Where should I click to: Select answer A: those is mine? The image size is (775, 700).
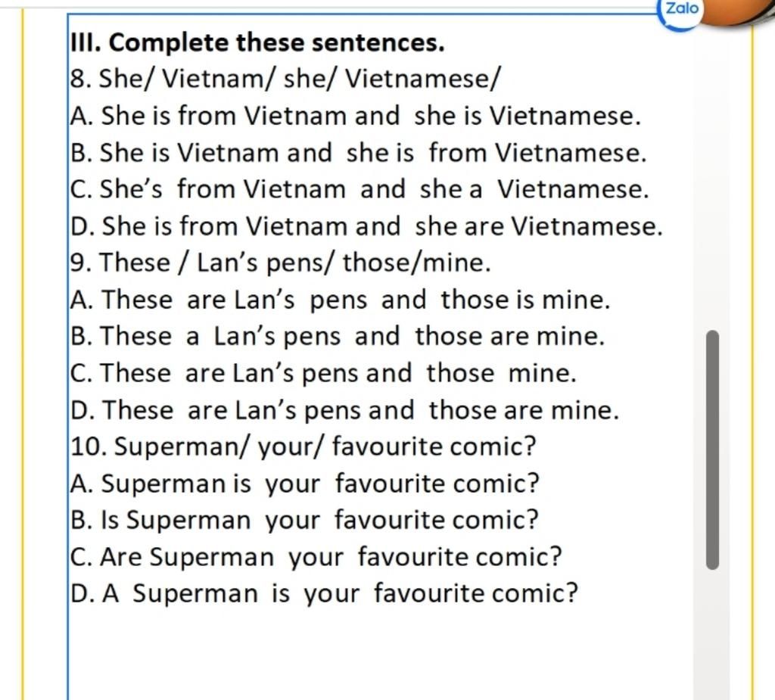tap(339, 300)
